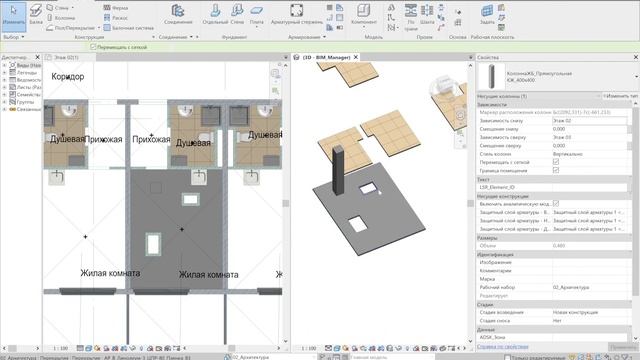Click the plan view scale '1 : 100'

click(x=60, y=348)
